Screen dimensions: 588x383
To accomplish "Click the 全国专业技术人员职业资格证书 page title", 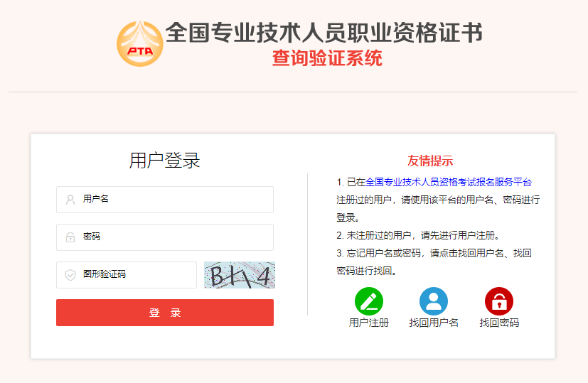I will click(324, 33).
